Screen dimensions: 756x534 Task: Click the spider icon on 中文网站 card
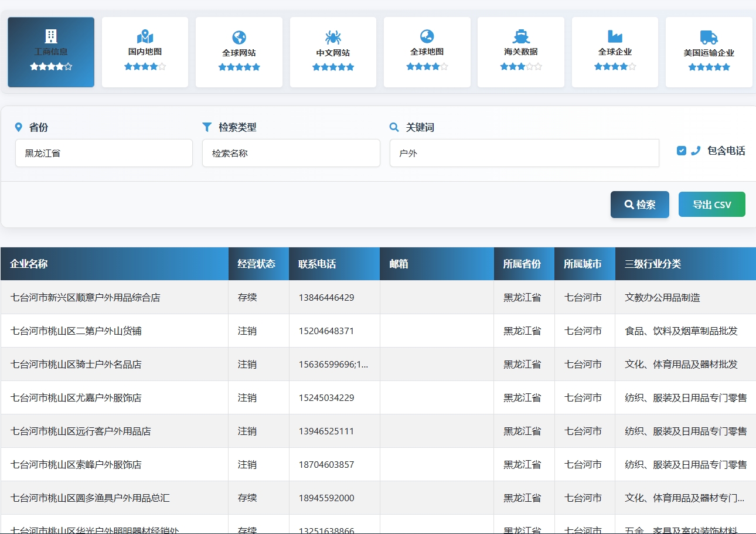tap(333, 38)
